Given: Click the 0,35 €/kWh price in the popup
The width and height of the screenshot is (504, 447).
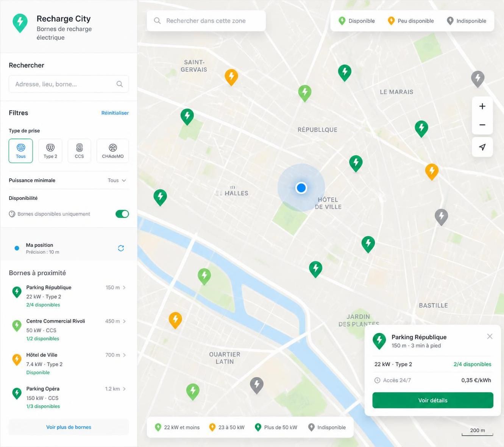Looking at the screenshot, I should click(x=476, y=380).
